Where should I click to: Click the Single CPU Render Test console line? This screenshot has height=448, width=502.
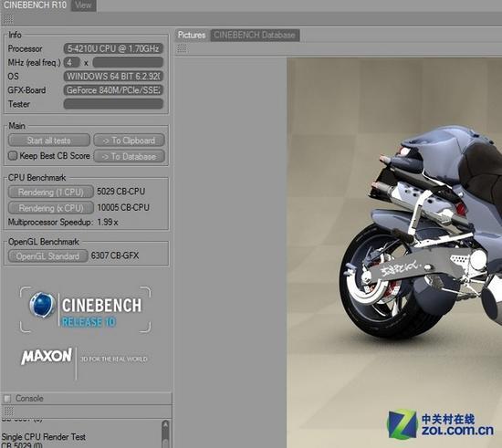pos(43,437)
